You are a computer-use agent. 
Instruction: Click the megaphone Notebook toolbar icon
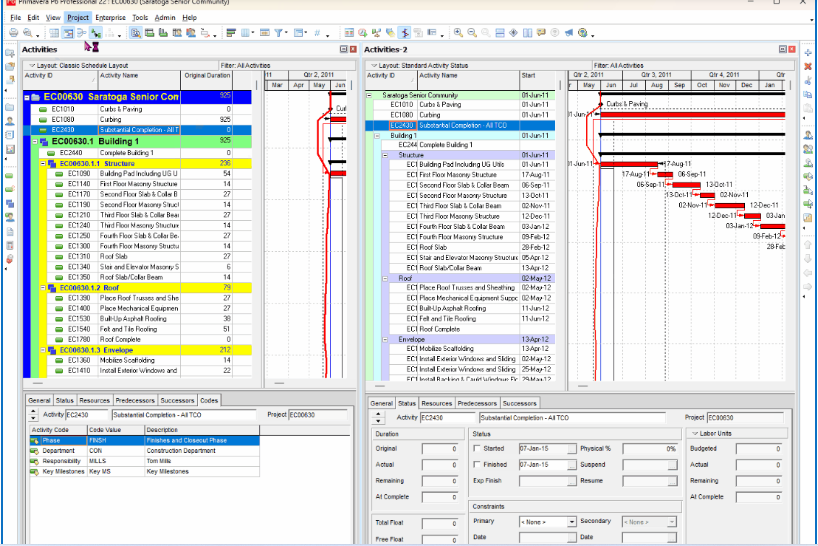pyautogui.click(x=569, y=33)
